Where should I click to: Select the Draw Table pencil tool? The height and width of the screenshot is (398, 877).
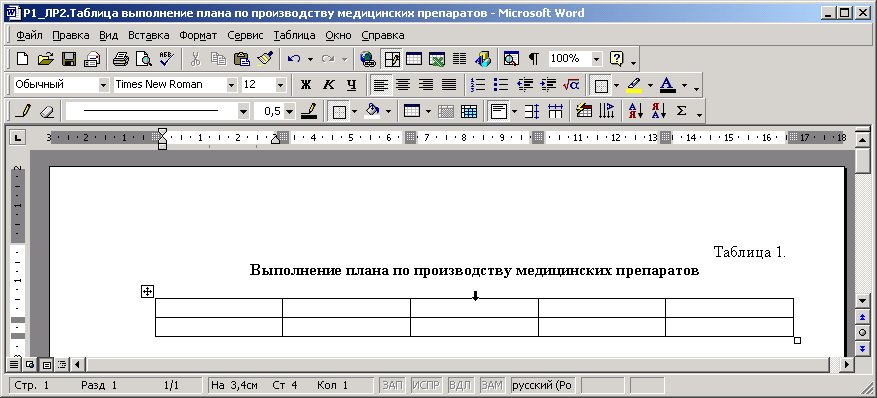[x=22, y=111]
